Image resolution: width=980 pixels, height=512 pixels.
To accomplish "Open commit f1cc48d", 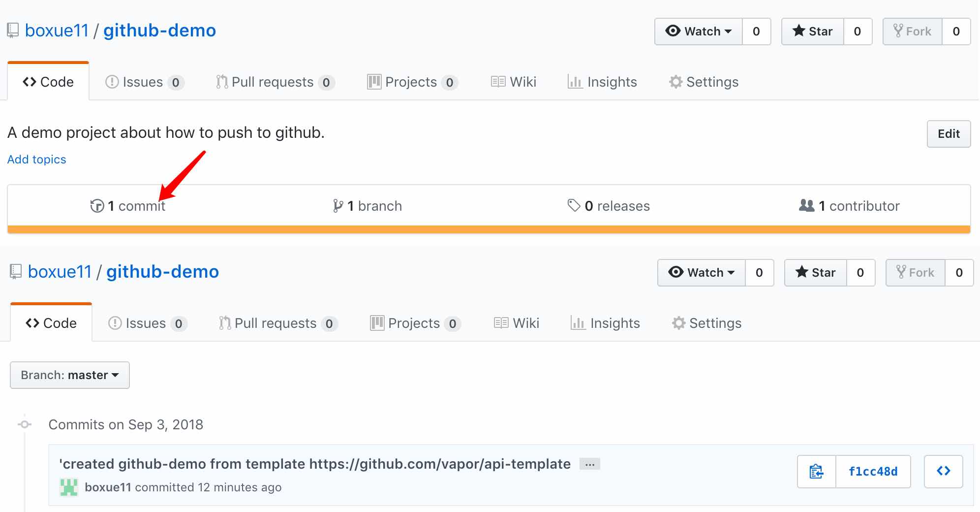I will [x=873, y=472].
